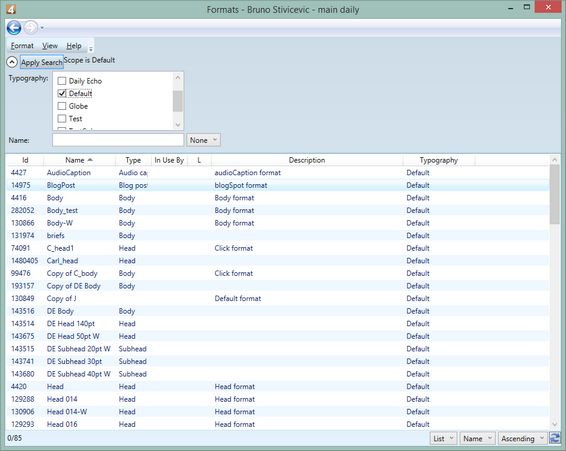Open the Ascending sort order dropdown
The image size is (566, 451).
pyautogui.click(x=522, y=438)
